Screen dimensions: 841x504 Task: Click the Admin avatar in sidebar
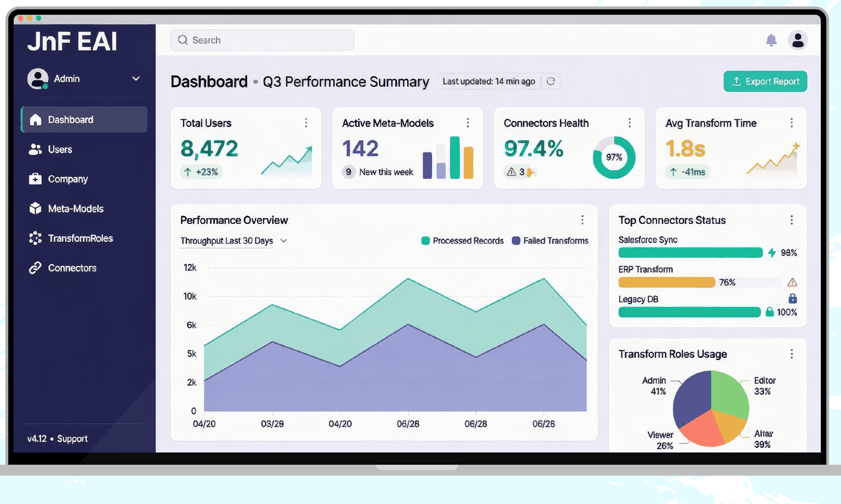tap(38, 79)
